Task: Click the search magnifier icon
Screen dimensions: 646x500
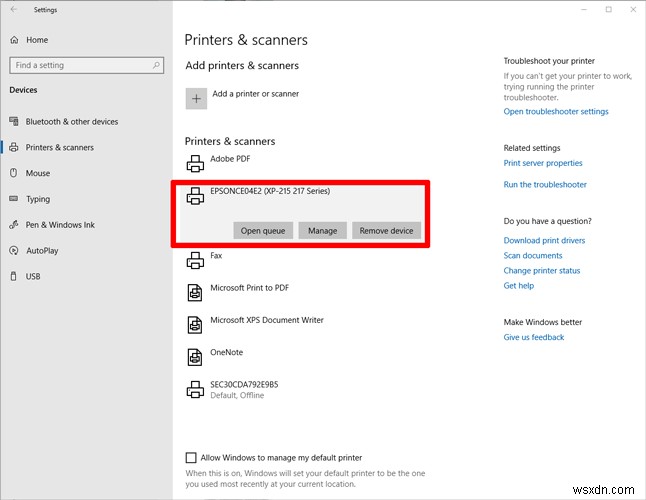Action: [156, 65]
